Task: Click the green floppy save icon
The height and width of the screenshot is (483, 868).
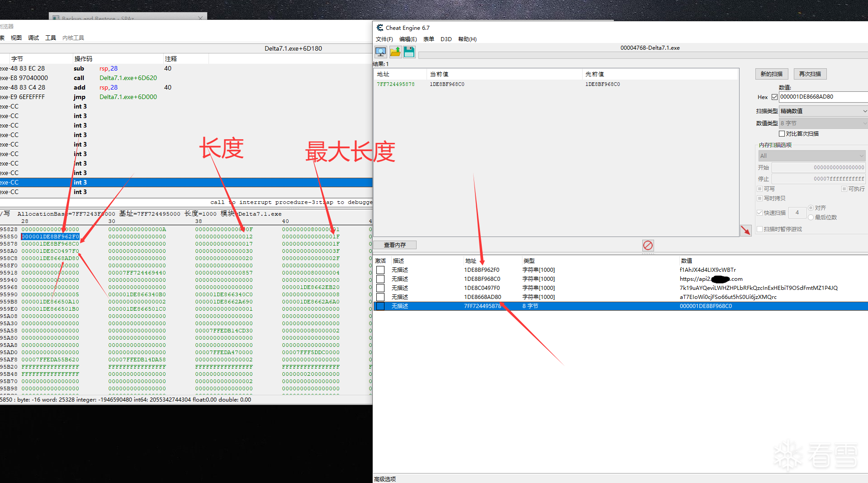Action: [409, 52]
